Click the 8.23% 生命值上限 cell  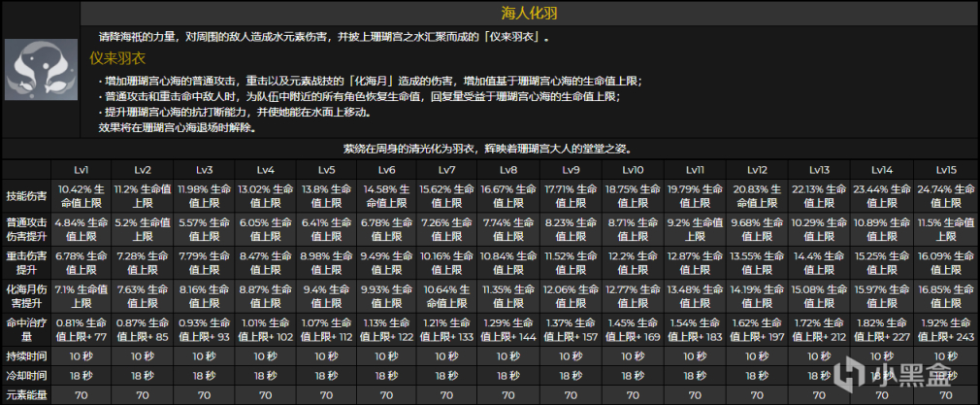pos(572,229)
